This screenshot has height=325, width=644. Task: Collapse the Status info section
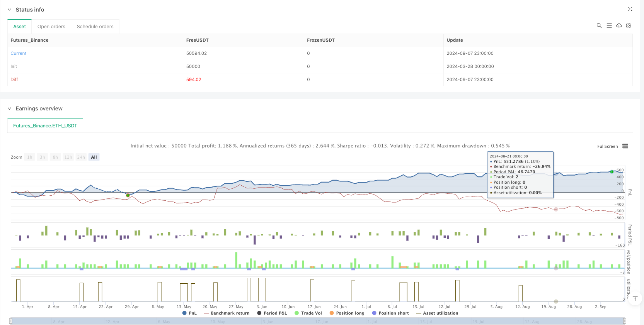[10, 10]
